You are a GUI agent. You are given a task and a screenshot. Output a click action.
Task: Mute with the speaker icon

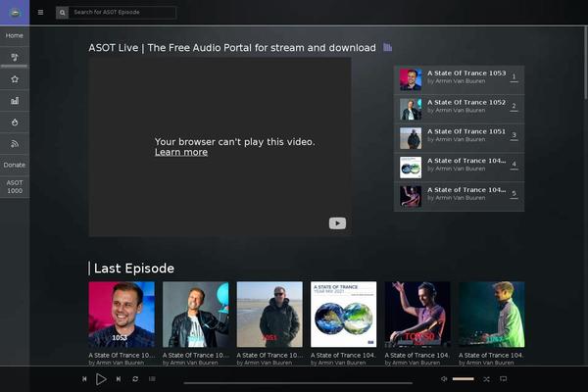(444, 379)
